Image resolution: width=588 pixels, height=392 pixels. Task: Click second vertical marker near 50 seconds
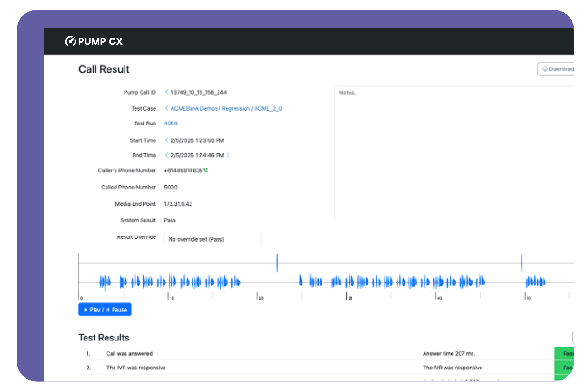click(522, 263)
